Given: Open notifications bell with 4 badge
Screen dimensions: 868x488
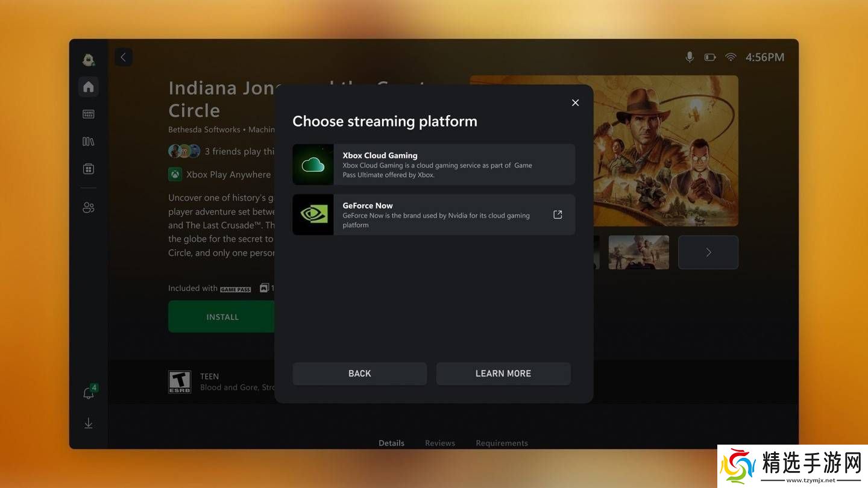Looking at the screenshot, I should 89,393.
